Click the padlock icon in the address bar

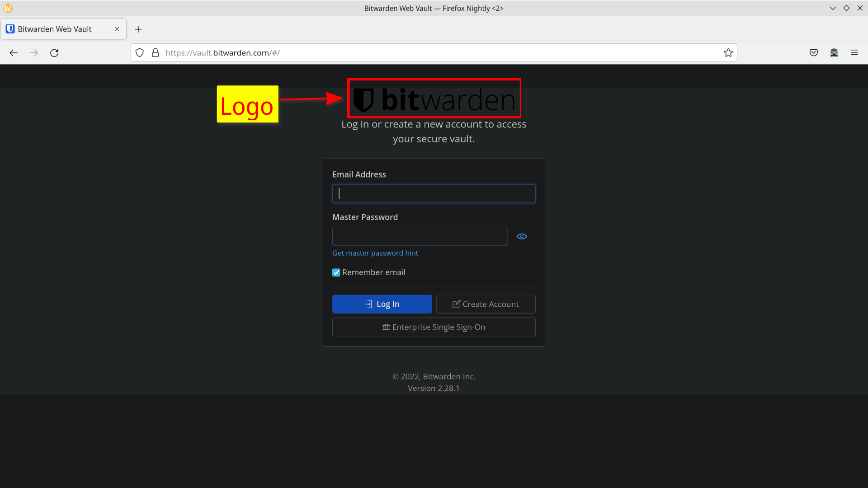156,52
